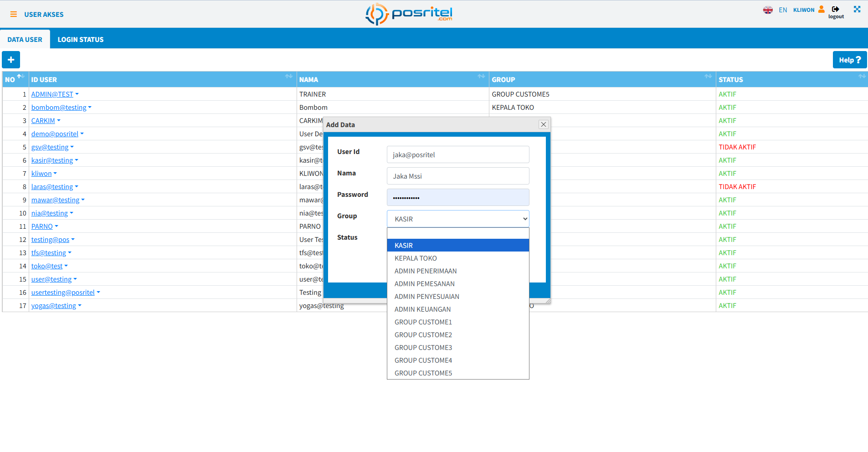Select blank option in Group list
The image size is (868, 452).
coord(458,233)
